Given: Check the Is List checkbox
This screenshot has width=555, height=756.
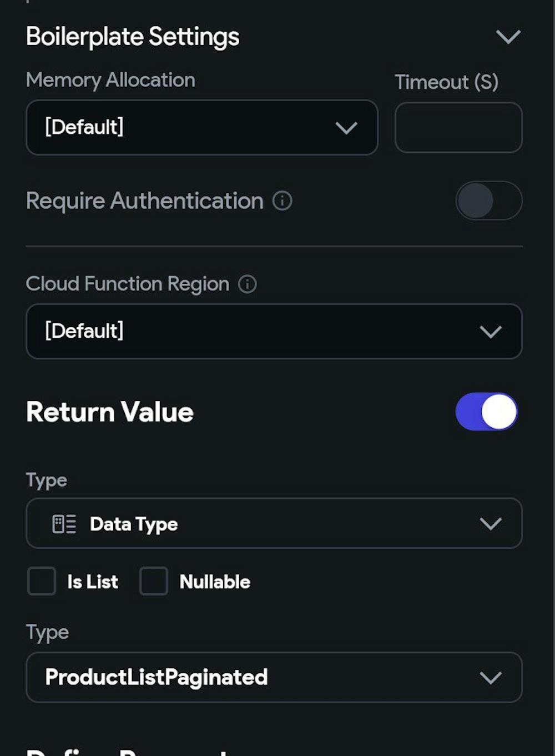Looking at the screenshot, I should point(42,581).
